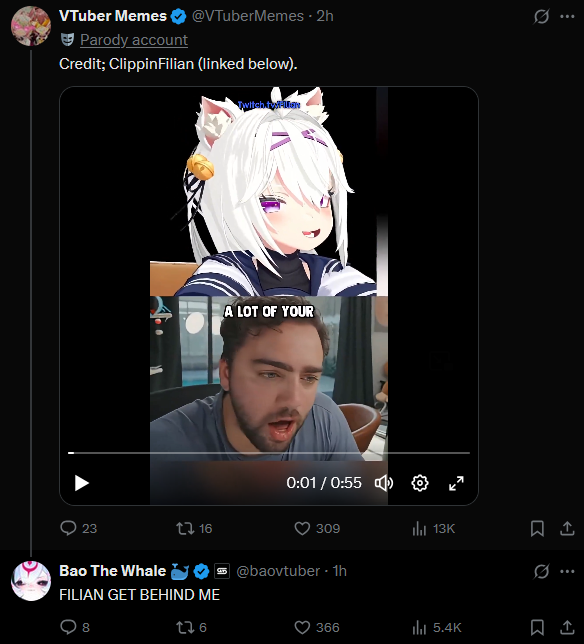The width and height of the screenshot is (584, 644).
Task: Bookmark the VTuber Memes tweet
Action: coord(537,528)
